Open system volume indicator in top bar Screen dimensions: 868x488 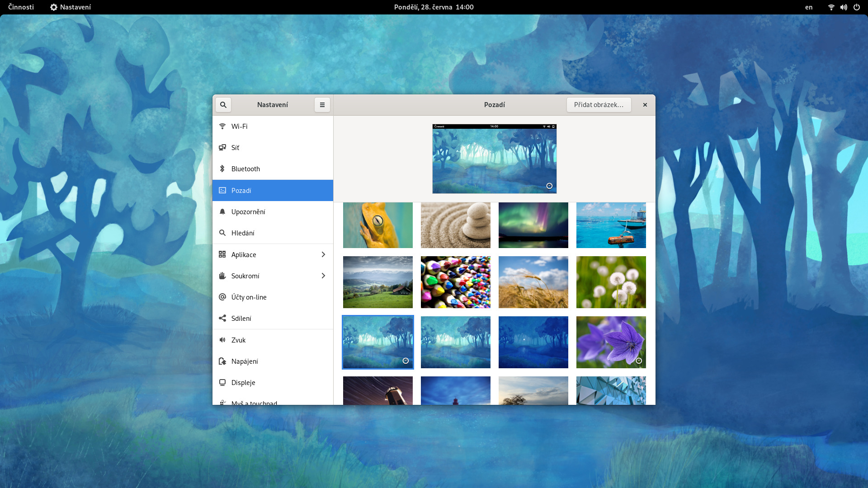pos(844,7)
